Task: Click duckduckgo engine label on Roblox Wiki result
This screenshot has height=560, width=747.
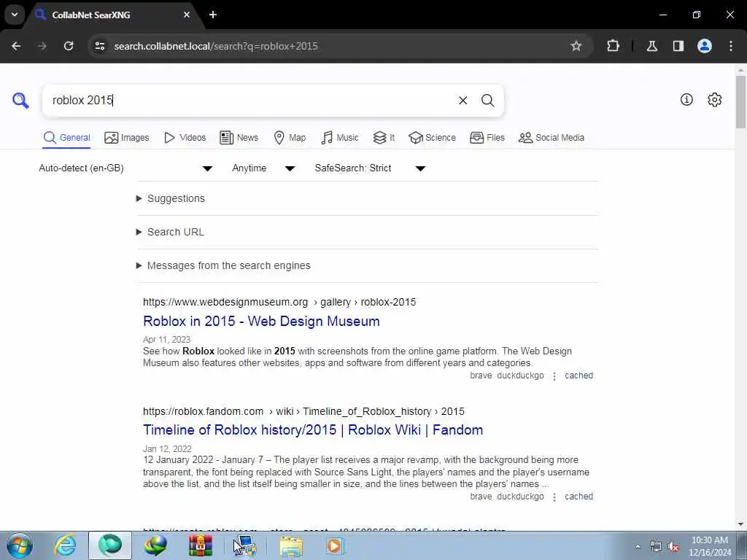Action: tap(520, 496)
